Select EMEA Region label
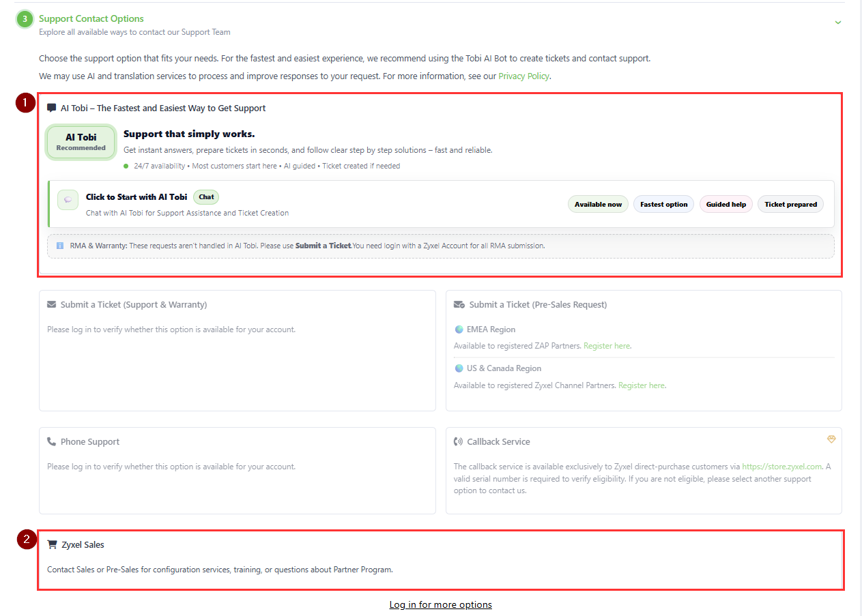The width and height of the screenshot is (862, 616). (491, 329)
